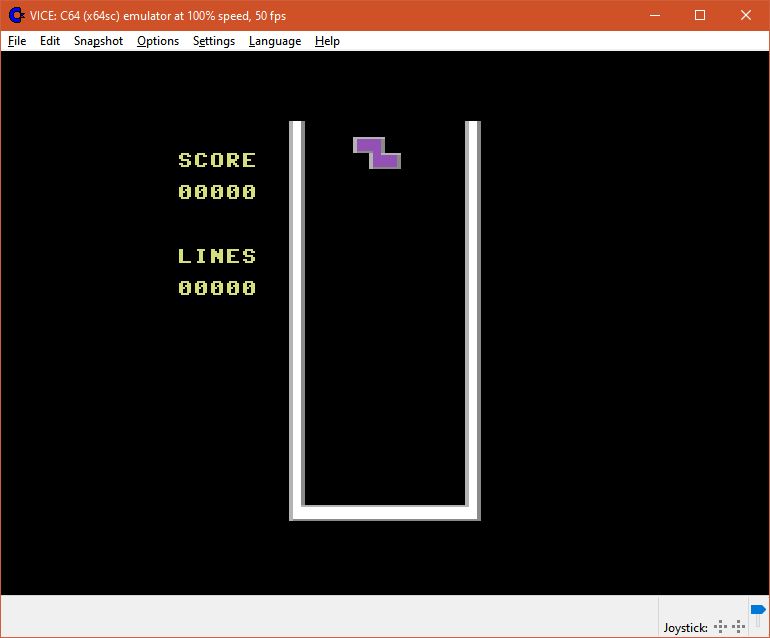Open the Help menu
This screenshot has height=638, width=770.
coord(327,41)
